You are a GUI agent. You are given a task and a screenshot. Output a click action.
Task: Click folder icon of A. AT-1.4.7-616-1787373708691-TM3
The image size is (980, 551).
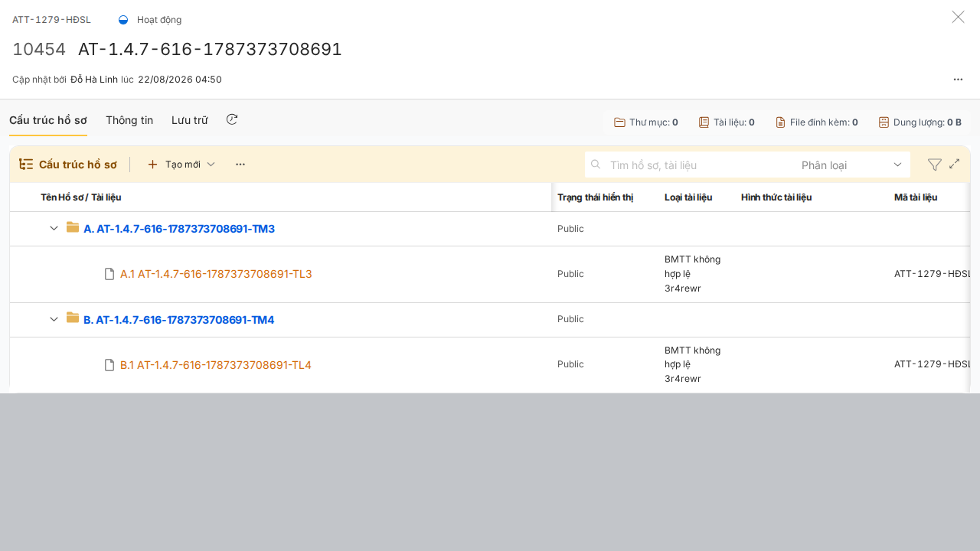[73, 227]
